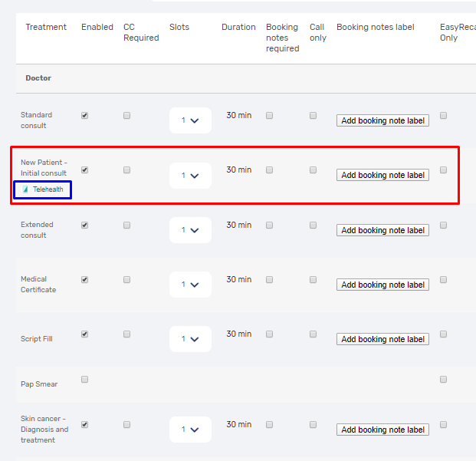Add booking note label for Standard consult
This screenshot has height=461, width=476.
click(x=382, y=120)
